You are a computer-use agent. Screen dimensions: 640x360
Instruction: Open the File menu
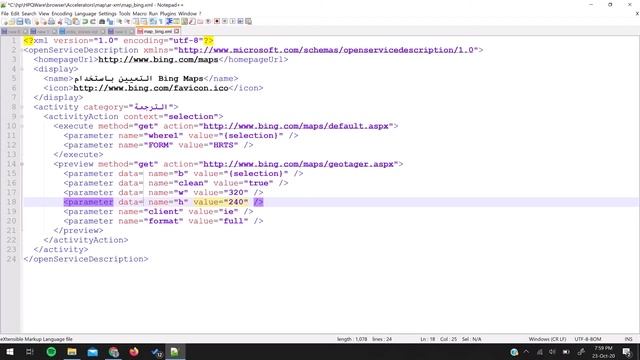tap(4, 13)
